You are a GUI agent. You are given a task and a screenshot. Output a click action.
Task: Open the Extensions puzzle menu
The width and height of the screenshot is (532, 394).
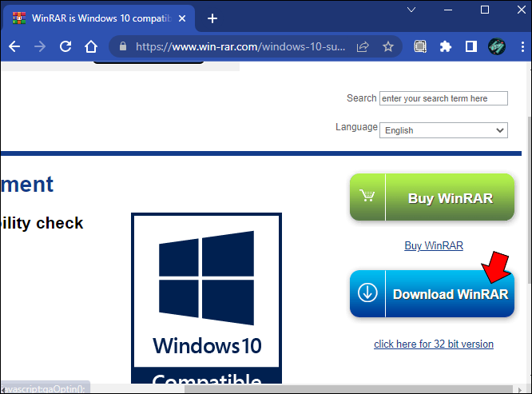pyautogui.click(x=446, y=46)
